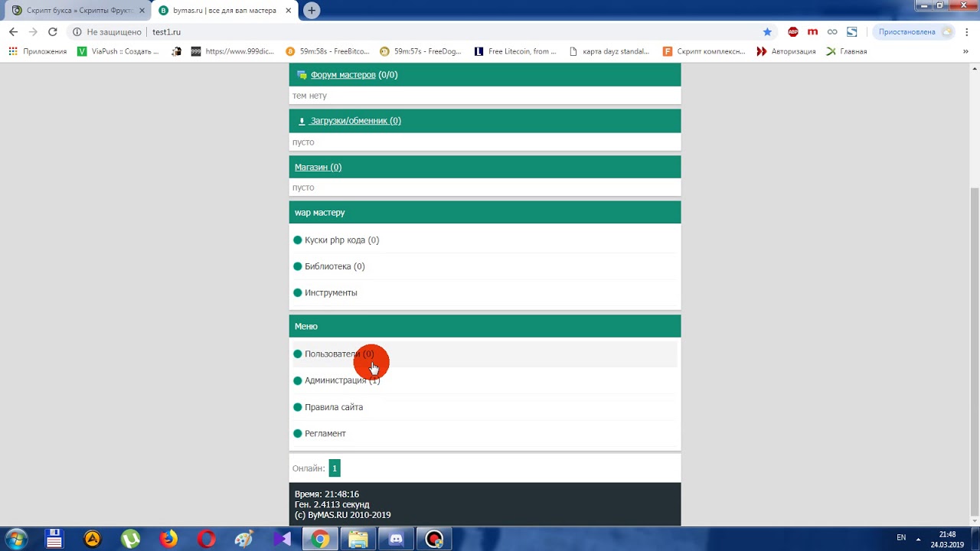Switch to Chrome in the taskbar

click(x=320, y=539)
